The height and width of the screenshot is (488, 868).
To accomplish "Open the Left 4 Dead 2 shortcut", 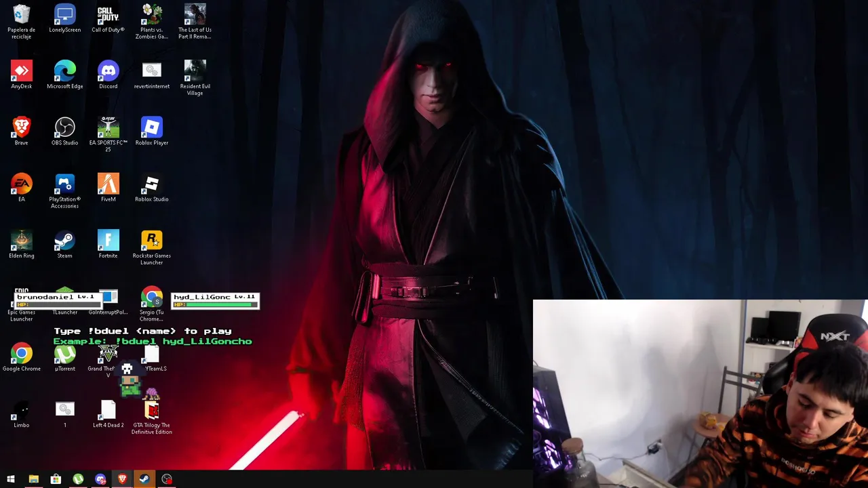I will coord(108,413).
